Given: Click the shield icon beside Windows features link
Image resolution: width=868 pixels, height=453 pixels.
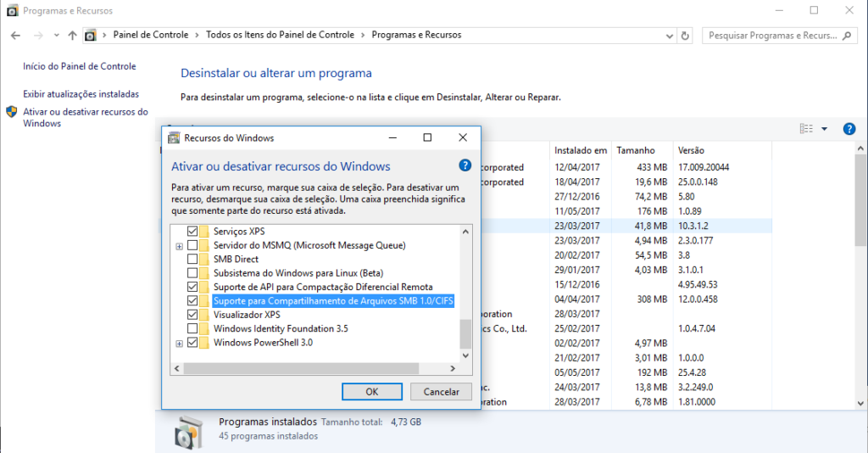Looking at the screenshot, I should click(x=12, y=112).
